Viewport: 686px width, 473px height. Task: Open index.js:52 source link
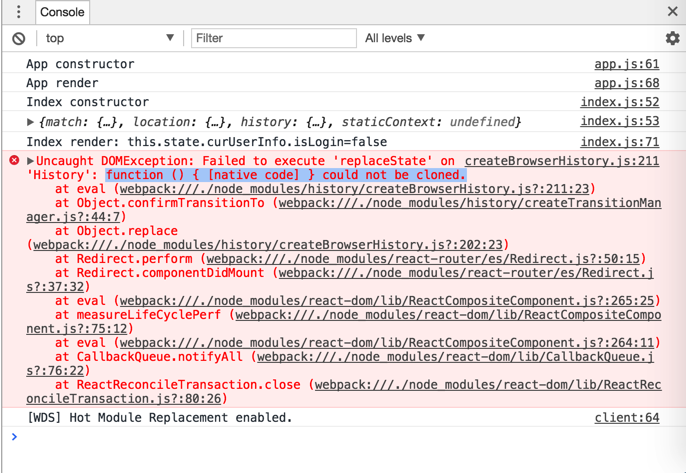(619, 102)
